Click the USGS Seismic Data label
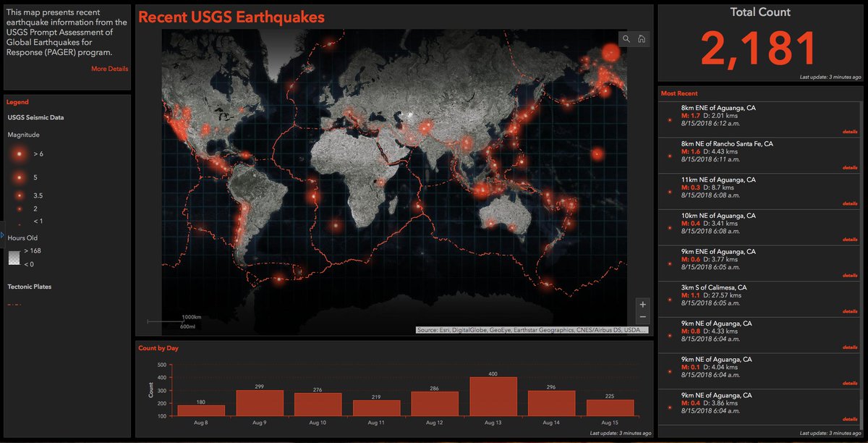 click(35, 118)
